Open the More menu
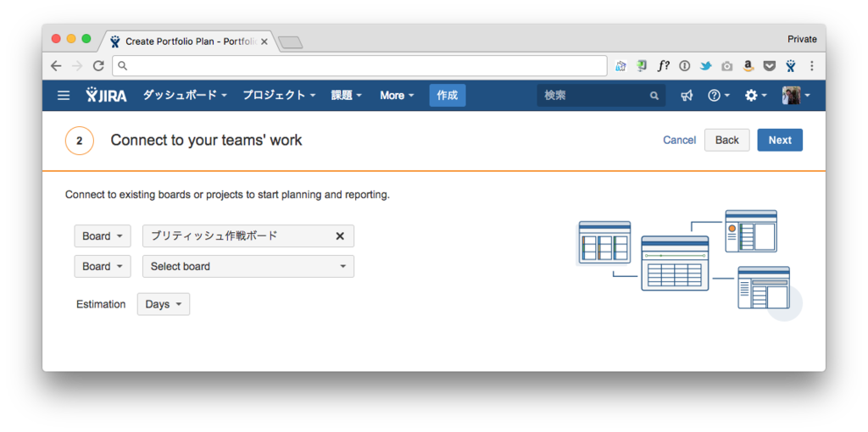The height and width of the screenshot is (432, 868). point(397,96)
